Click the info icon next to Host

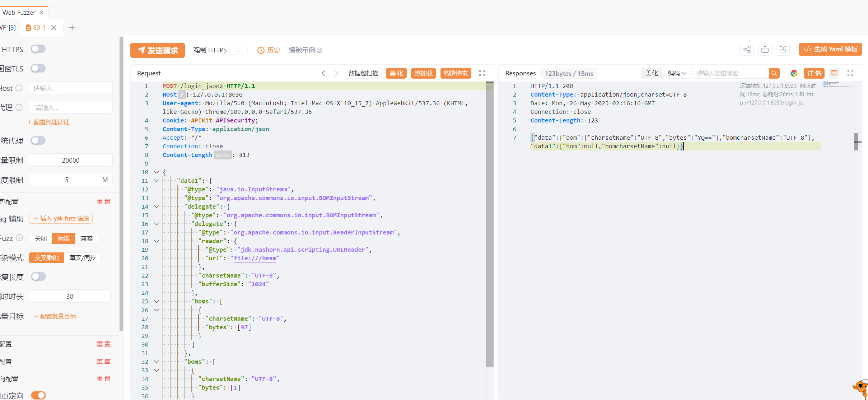19,88
